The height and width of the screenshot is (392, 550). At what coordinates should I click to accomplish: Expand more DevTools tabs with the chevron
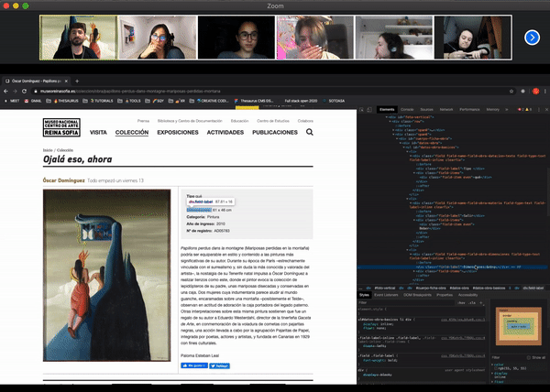tap(507, 108)
